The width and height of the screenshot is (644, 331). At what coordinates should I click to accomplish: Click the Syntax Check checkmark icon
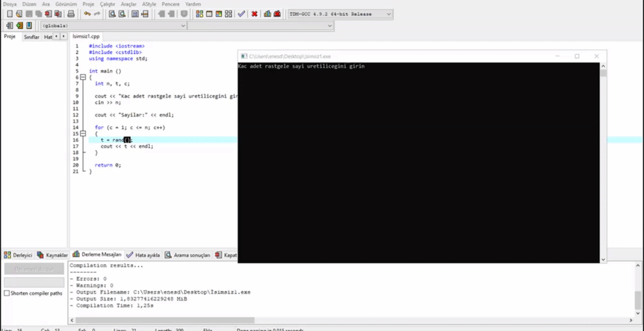(241, 14)
